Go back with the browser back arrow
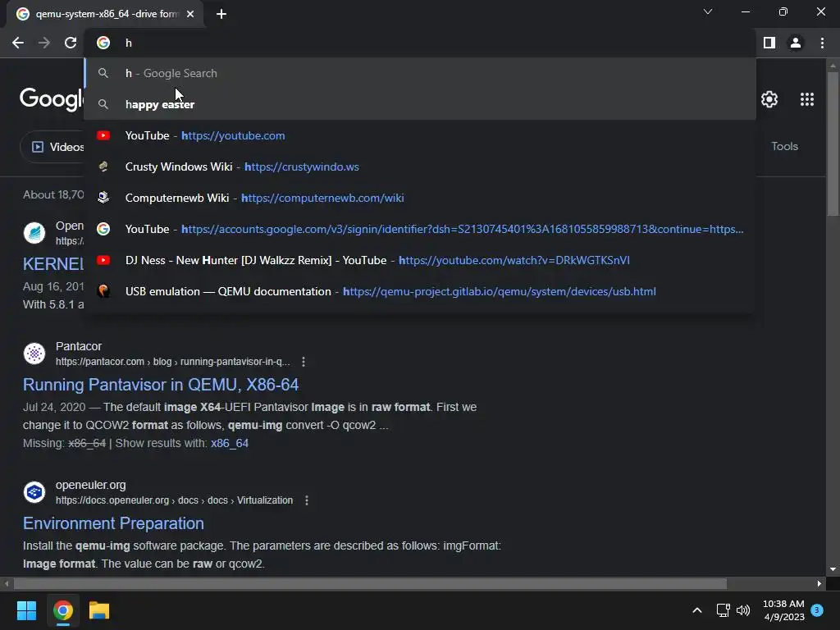Image resolution: width=840 pixels, height=630 pixels. tap(18, 43)
